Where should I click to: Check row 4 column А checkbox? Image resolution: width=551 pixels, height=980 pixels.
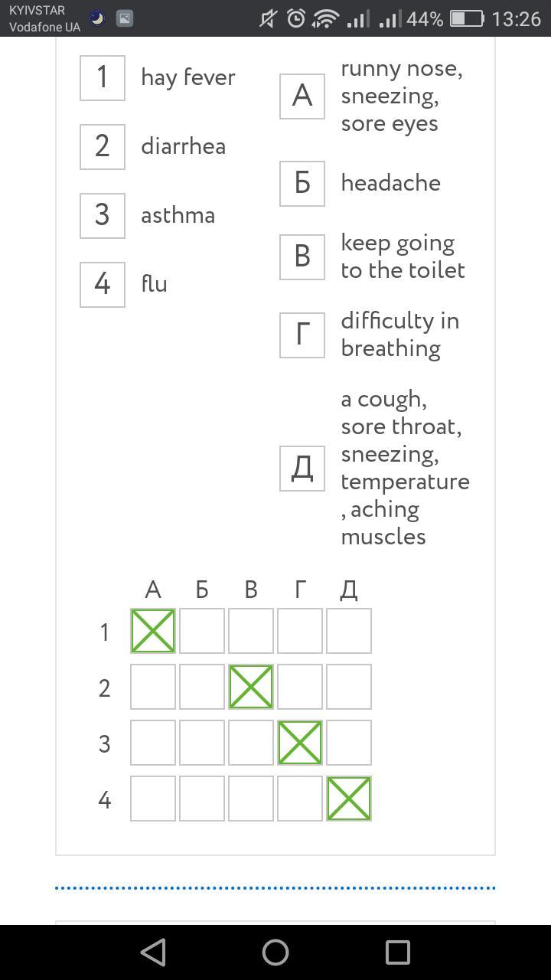[x=153, y=799]
